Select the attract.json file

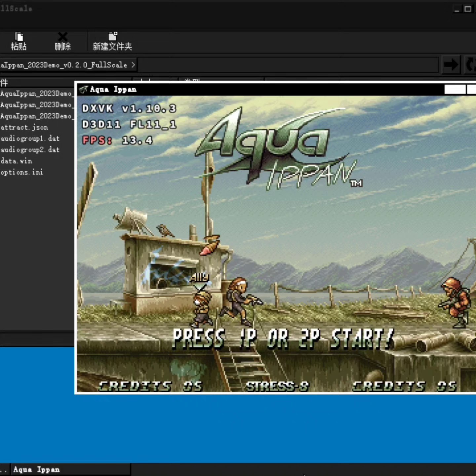(24, 127)
